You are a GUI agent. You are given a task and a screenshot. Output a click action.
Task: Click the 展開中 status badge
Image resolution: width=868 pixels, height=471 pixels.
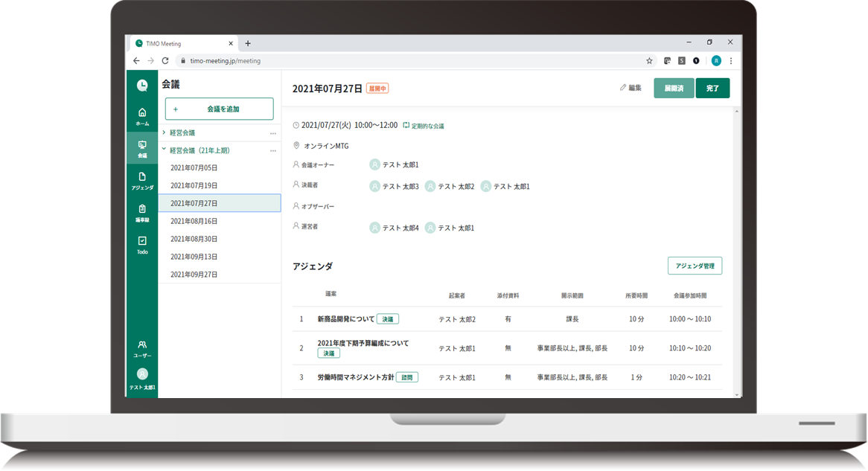click(x=377, y=89)
